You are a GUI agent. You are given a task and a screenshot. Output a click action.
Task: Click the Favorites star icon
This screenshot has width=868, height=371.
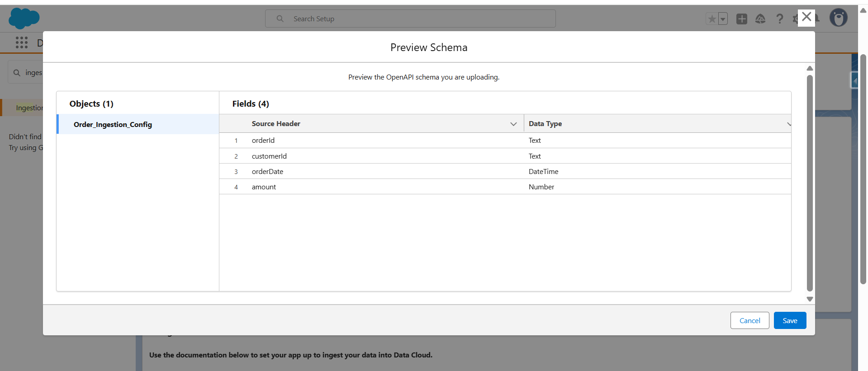tap(711, 19)
